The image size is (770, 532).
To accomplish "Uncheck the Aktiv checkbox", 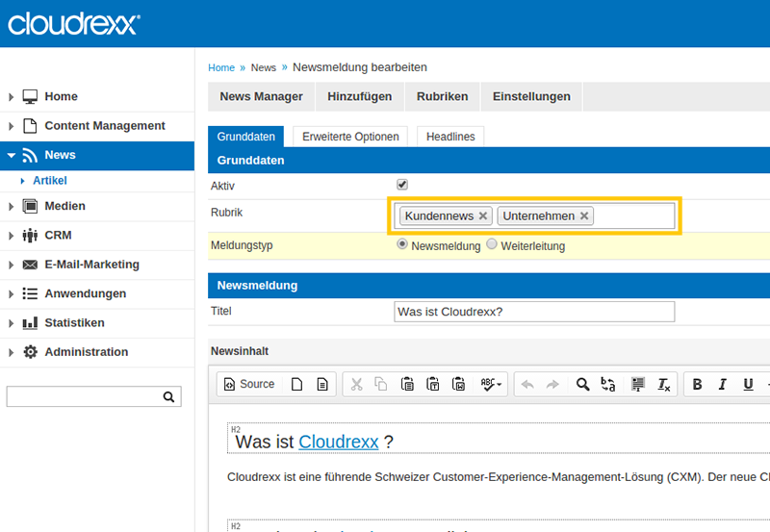I will [402, 185].
